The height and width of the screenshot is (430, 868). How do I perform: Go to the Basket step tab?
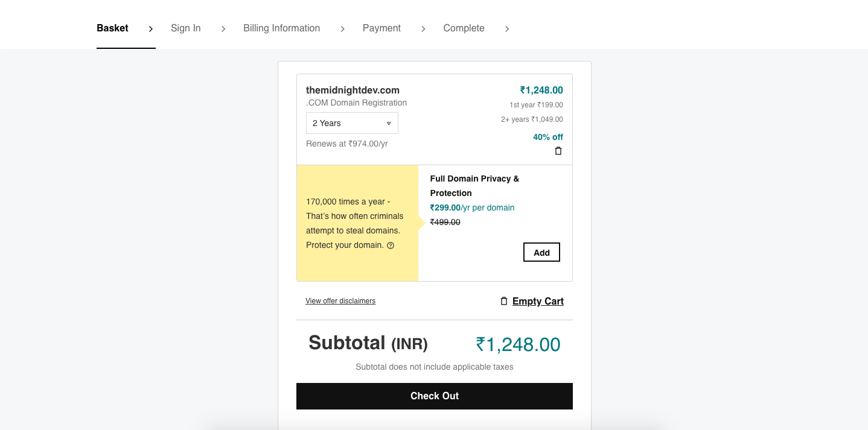(x=113, y=28)
